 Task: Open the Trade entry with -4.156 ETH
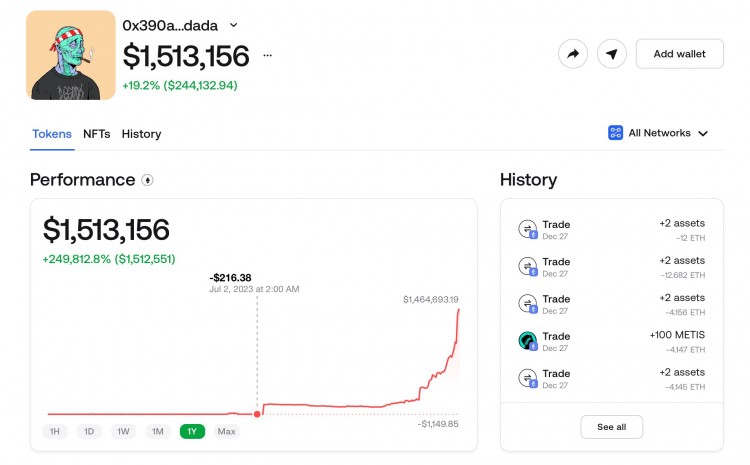pyautogui.click(x=612, y=304)
